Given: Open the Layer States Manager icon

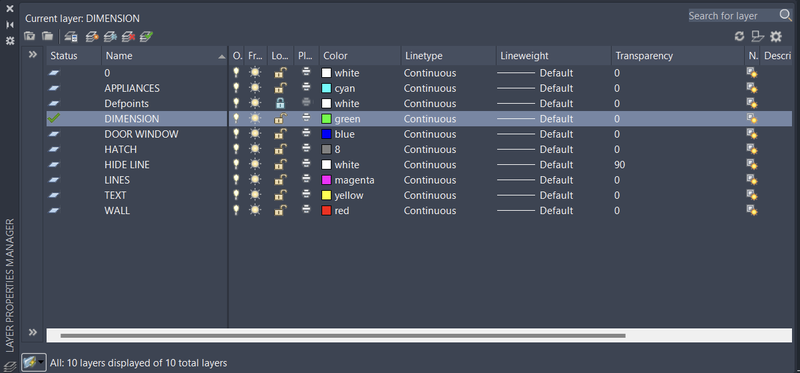Looking at the screenshot, I should point(71,36).
